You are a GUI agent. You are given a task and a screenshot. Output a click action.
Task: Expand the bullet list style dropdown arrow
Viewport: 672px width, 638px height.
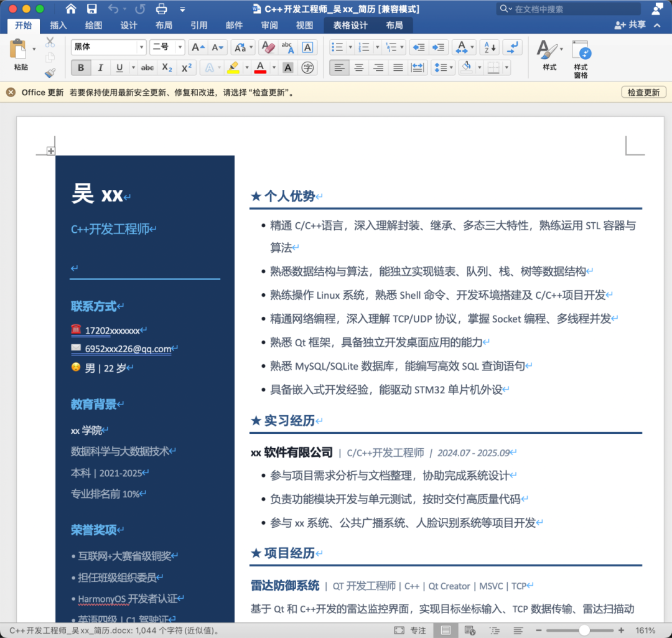coord(350,47)
